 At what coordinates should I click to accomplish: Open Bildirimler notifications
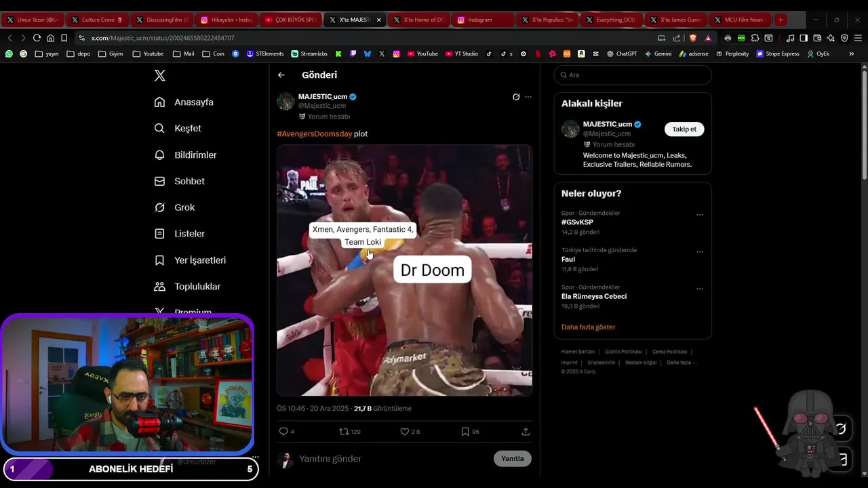tap(185, 155)
